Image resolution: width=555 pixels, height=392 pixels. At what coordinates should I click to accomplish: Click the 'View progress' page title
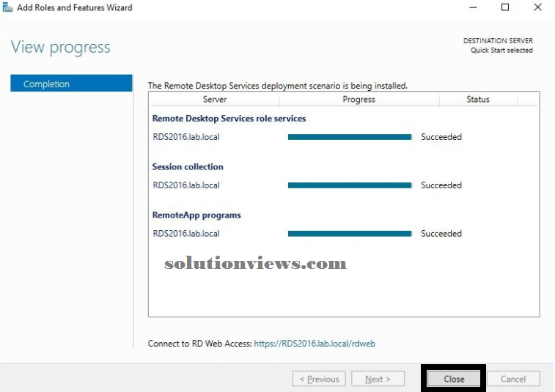coord(61,48)
